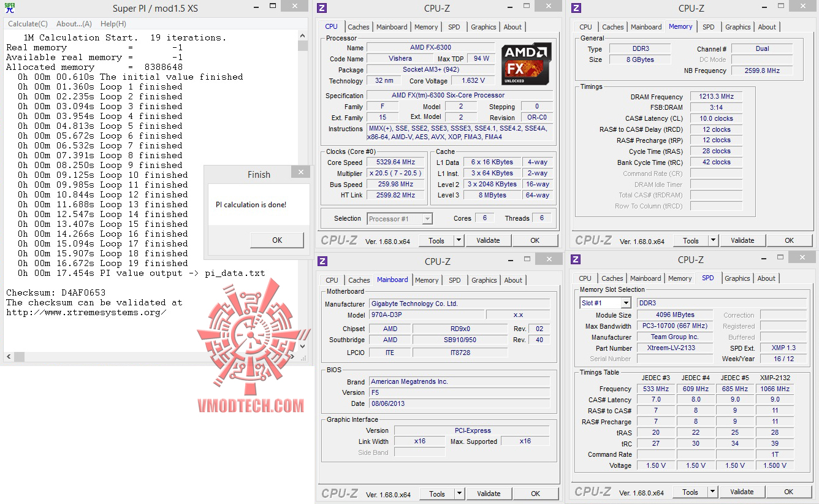The height and width of the screenshot is (504, 819).
Task: Click the Z logo of the CPU-Z SPD window
Action: coord(576,260)
